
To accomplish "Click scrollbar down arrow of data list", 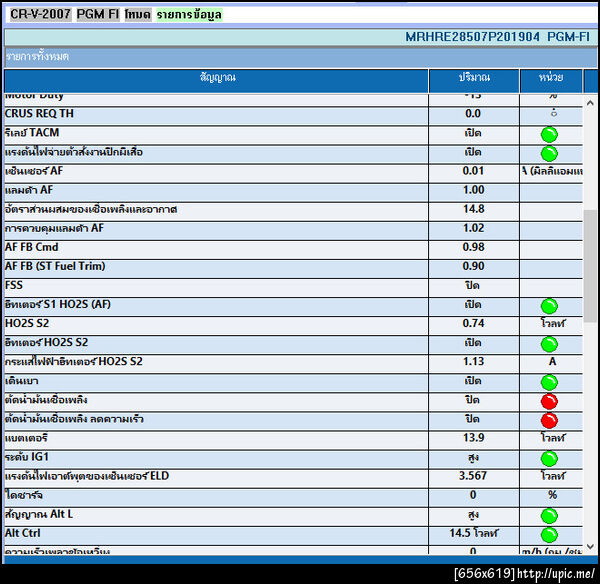I will point(590,546).
